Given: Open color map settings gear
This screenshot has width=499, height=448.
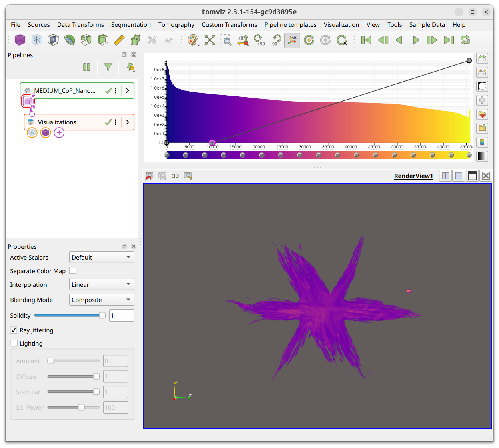Looking at the screenshot, I should [x=482, y=100].
